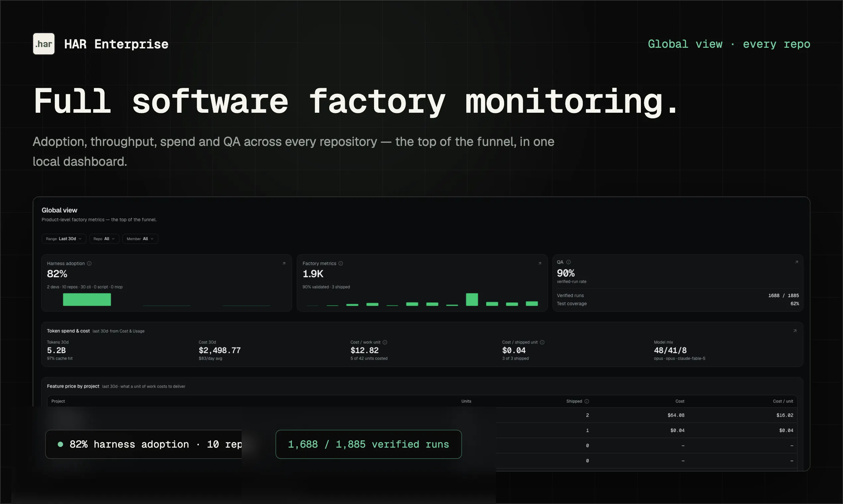Click the 'Verified runs' label in QA card

click(x=570, y=295)
